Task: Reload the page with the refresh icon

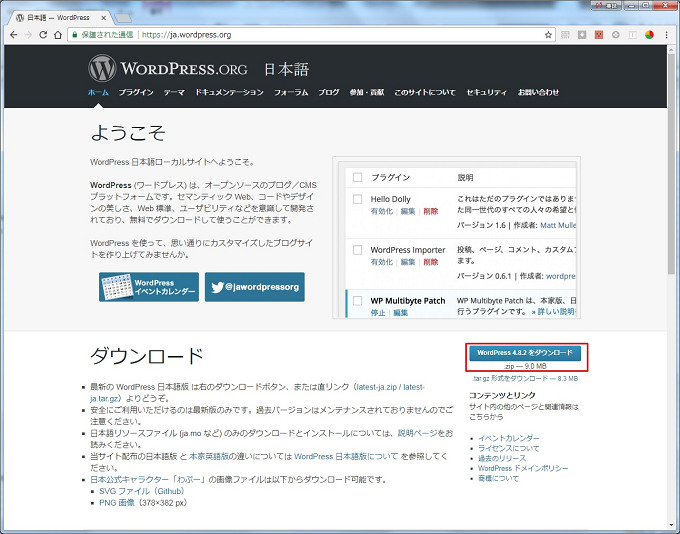Action: [43, 35]
